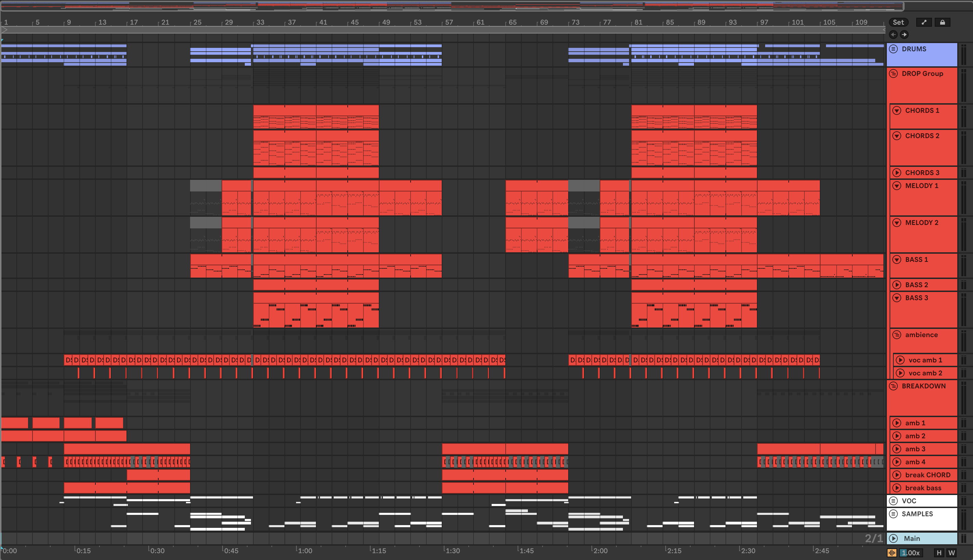Viewport: 973px width, 560px height.
Task: Toggle Optimize Arrangement Width W button
Action: (951, 553)
